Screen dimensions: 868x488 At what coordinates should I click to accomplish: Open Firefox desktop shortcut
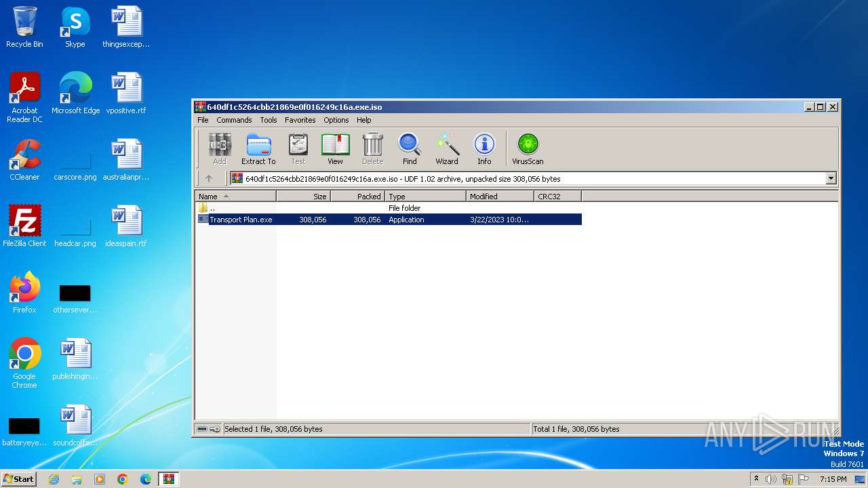(24, 293)
